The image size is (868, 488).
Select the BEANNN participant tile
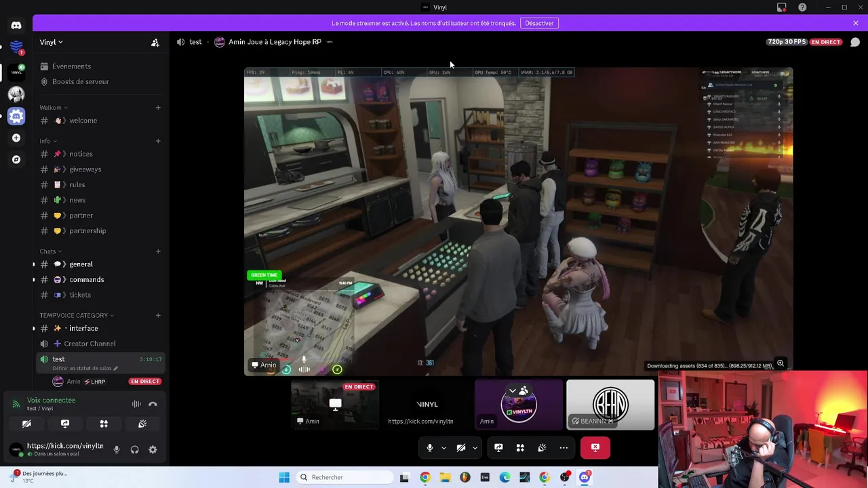click(610, 405)
